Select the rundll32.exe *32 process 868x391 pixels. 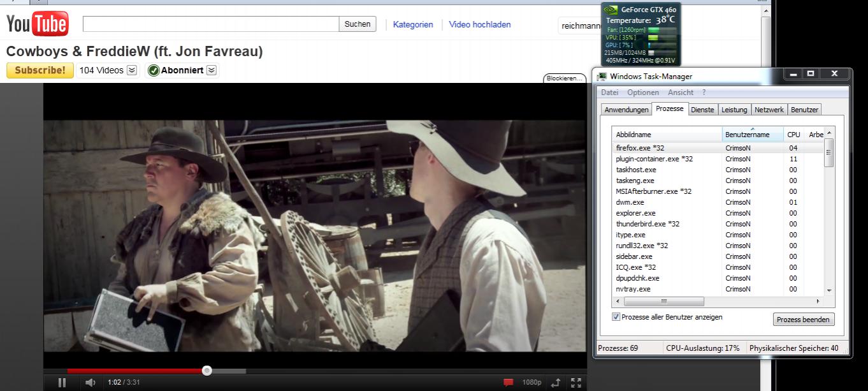click(x=718, y=246)
